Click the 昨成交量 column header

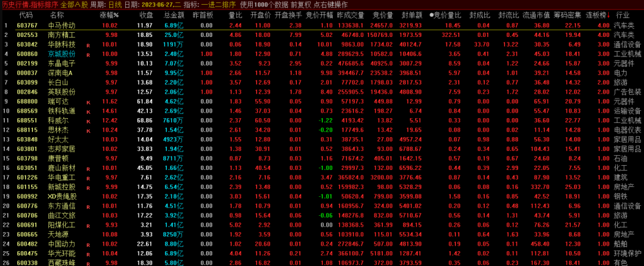350,16
